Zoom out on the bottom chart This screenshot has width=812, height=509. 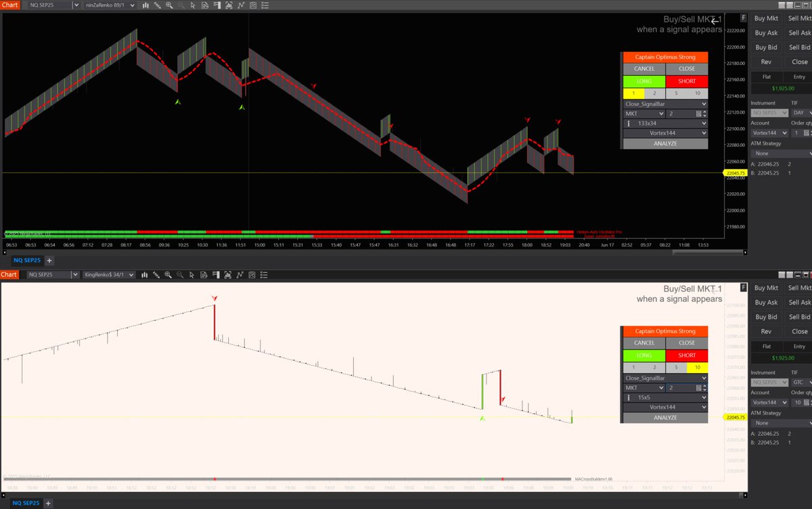pos(180,275)
